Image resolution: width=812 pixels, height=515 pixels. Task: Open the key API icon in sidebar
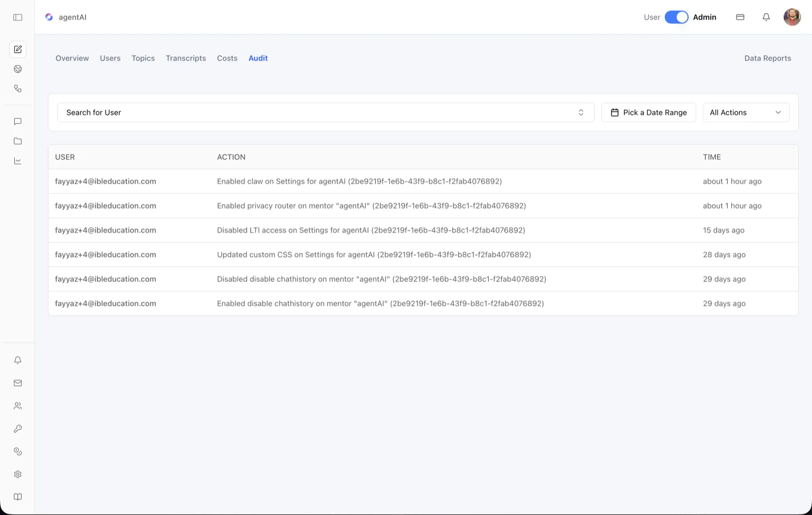pyautogui.click(x=18, y=429)
